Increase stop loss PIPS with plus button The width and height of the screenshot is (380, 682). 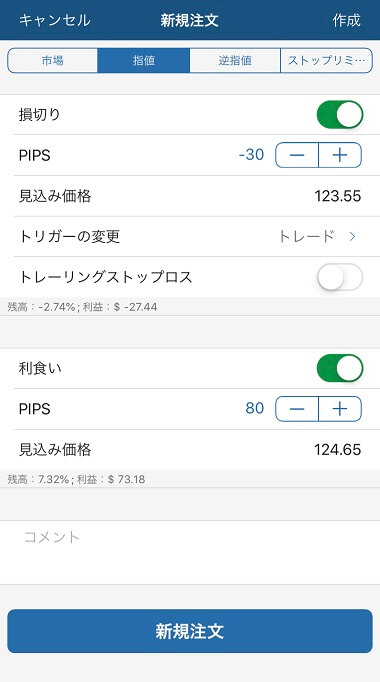tap(340, 155)
